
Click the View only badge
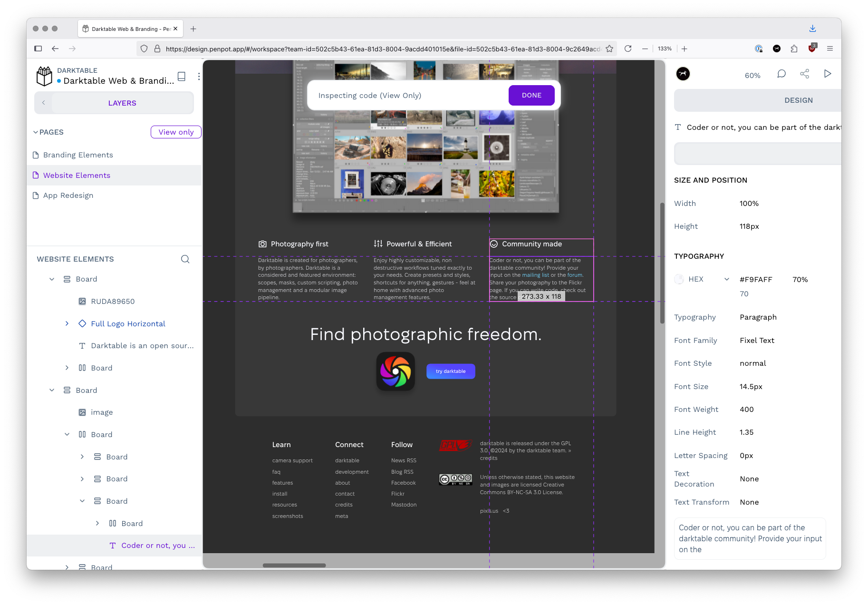[x=176, y=132]
